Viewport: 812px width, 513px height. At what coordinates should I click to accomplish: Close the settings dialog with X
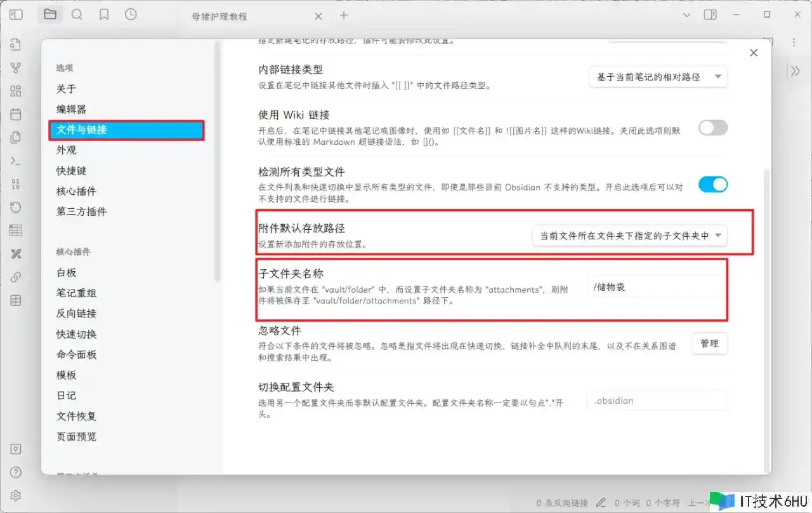click(754, 53)
